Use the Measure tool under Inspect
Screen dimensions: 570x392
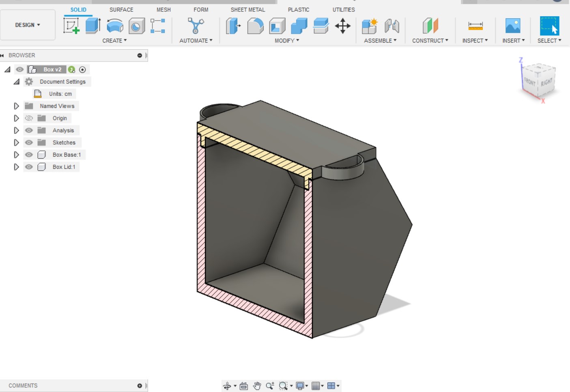(474, 26)
